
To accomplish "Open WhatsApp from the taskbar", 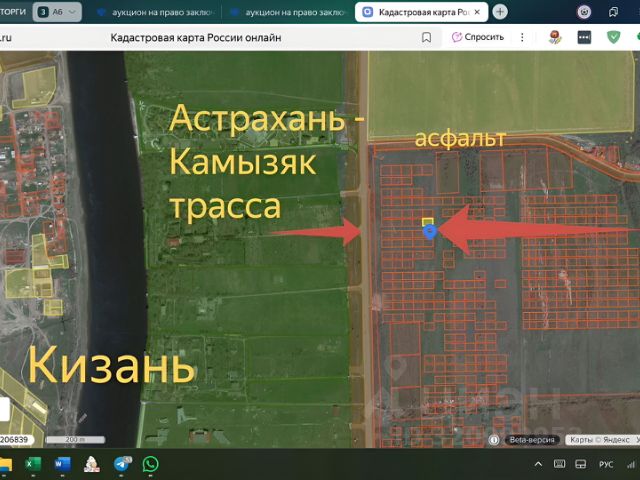I will [x=150, y=464].
